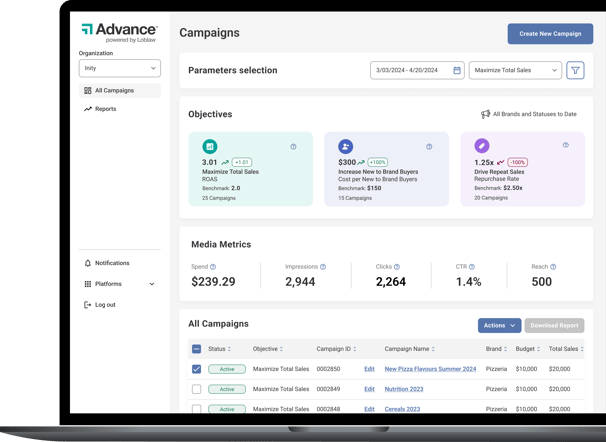Viewport: 606px width, 442px height.
Task: Click the +1.01 trend badge
Action: (242, 162)
